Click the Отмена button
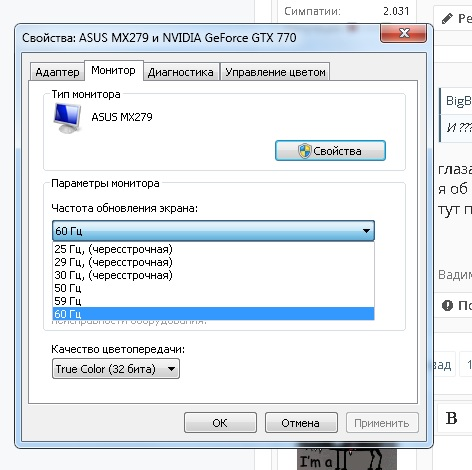Viewport: 472px width, 470px height. pyautogui.click(x=301, y=423)
